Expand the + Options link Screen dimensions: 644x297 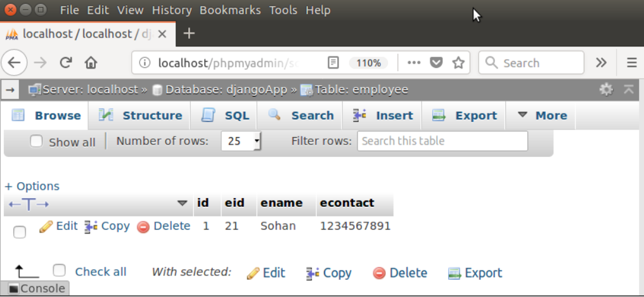pyautogui.click(x=32, y=187)
